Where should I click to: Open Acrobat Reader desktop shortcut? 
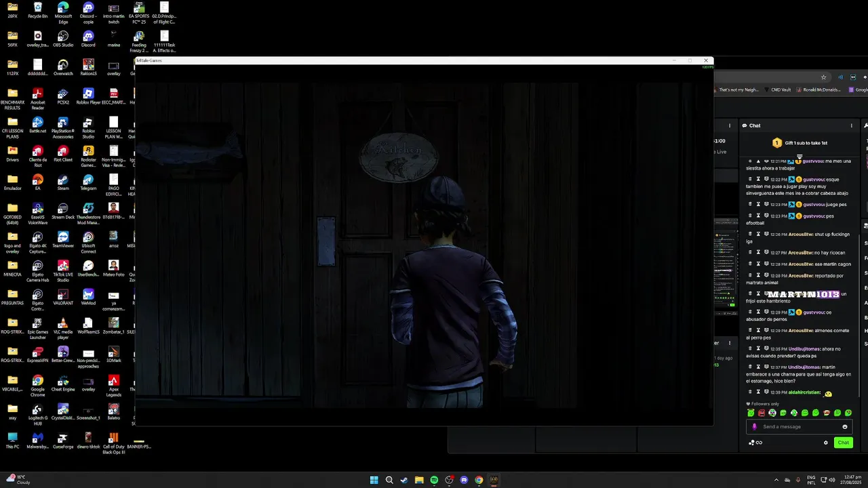[x=38, y=99]
